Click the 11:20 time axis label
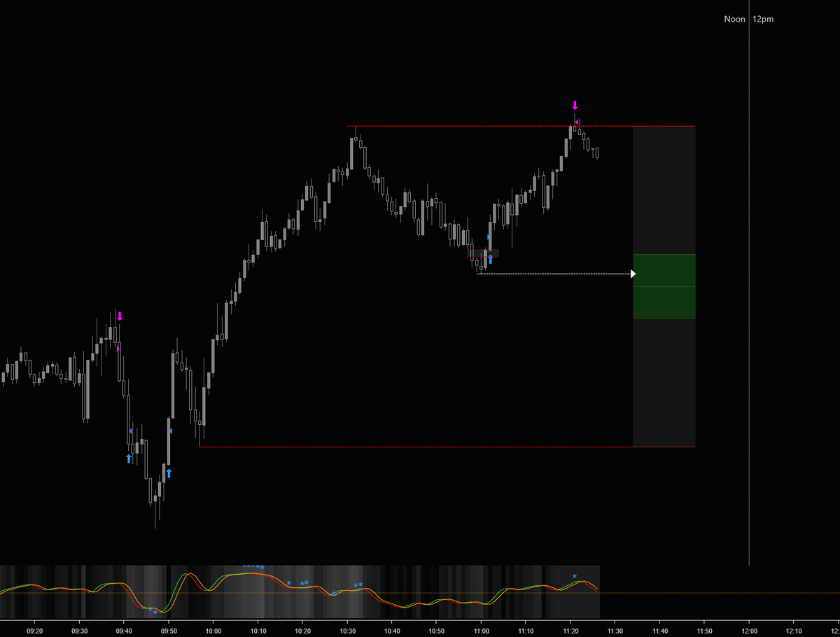 (570, 630)
